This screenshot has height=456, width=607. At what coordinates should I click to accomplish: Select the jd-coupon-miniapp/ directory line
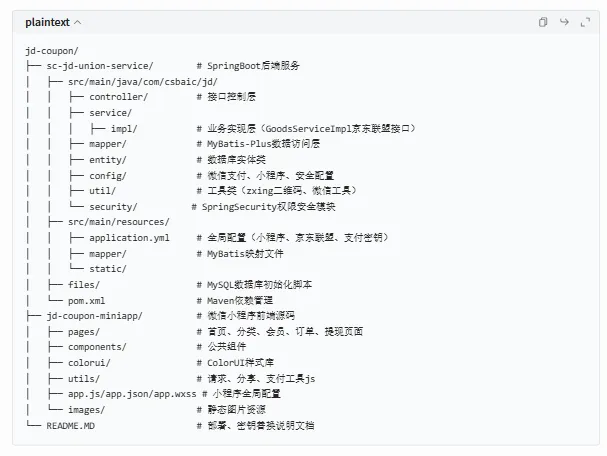pos(94,316)
